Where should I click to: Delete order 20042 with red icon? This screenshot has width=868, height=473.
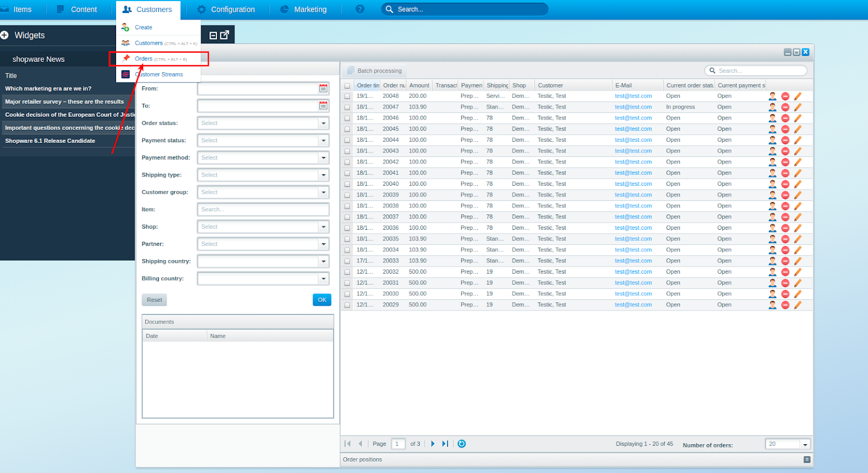point(785,162)
